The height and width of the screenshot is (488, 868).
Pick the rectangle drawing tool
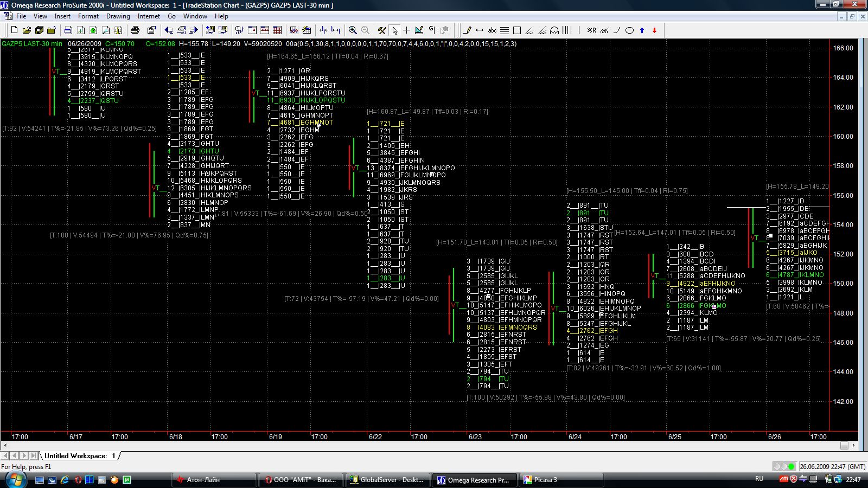click(x=517, y=30)
